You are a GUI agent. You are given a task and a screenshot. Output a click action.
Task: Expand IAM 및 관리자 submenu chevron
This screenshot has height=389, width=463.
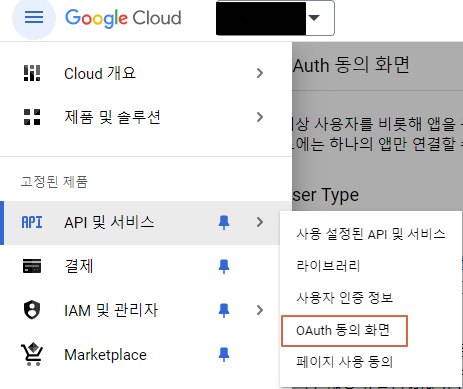point(260,310)
